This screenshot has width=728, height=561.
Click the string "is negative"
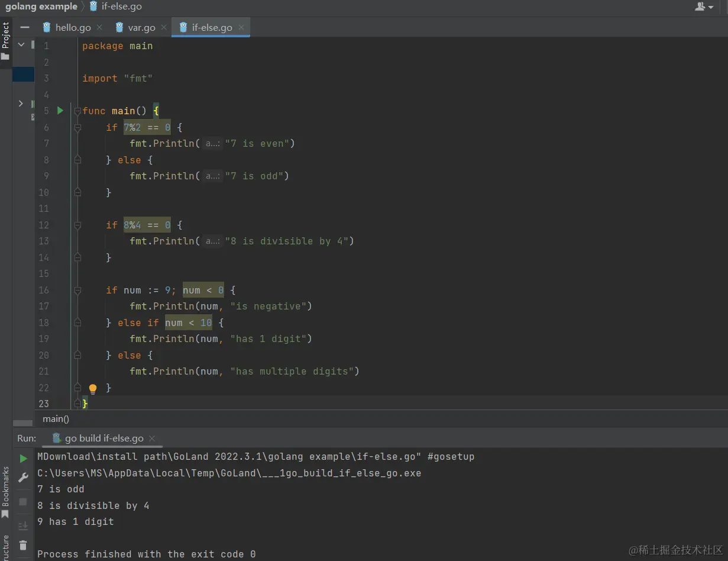click(268, 306)
